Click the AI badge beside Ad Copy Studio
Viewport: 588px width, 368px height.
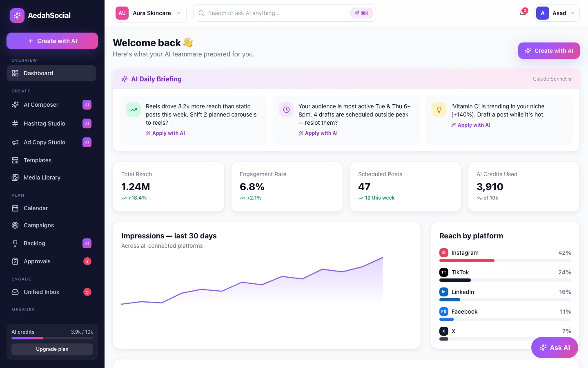(87, 142)
